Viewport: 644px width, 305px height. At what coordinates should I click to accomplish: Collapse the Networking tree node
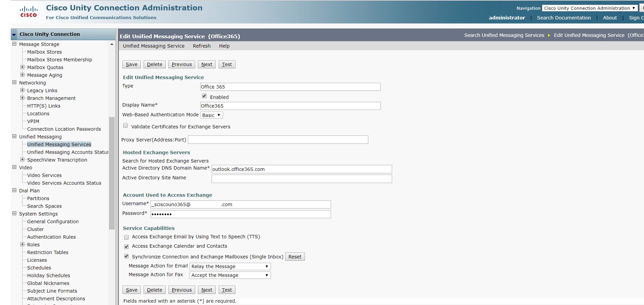click(x=14, y=82)
